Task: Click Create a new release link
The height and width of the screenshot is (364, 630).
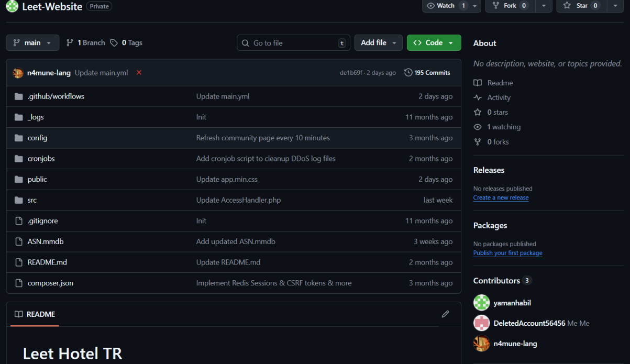Action: click(501, 198)
